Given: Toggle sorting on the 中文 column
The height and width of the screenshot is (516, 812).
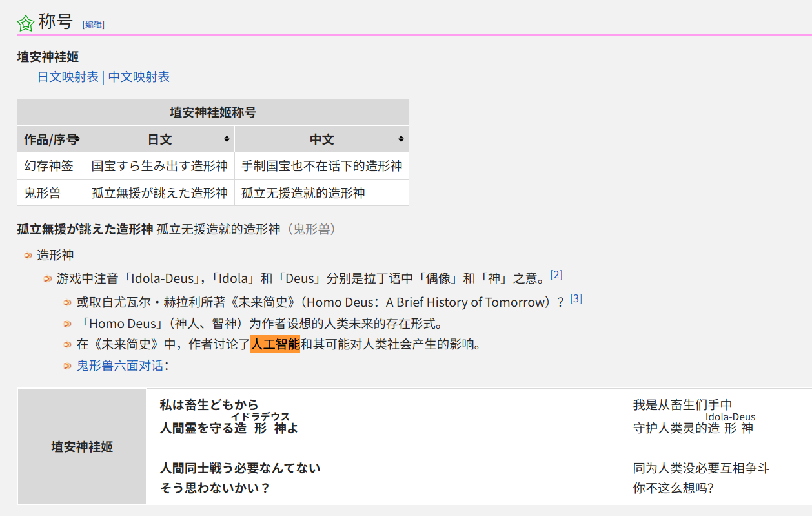Looking at the screenshot, I should pyautogui.click(x=401, y=139).
